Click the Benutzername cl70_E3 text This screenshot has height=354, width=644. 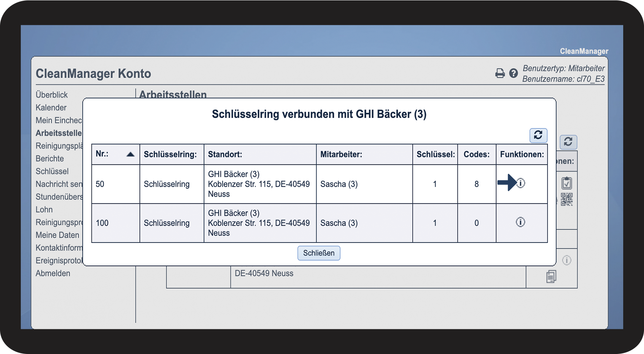[x=563, y=79]
